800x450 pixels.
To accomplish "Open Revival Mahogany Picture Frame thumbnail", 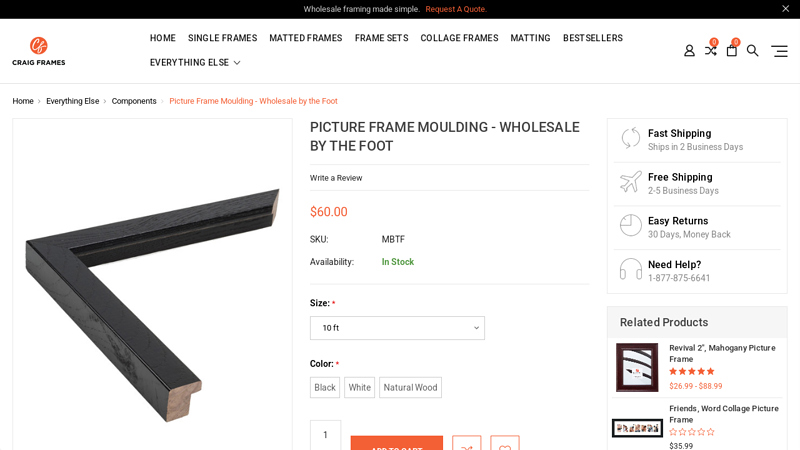I will pyautogui.click(x=637, y=367).
